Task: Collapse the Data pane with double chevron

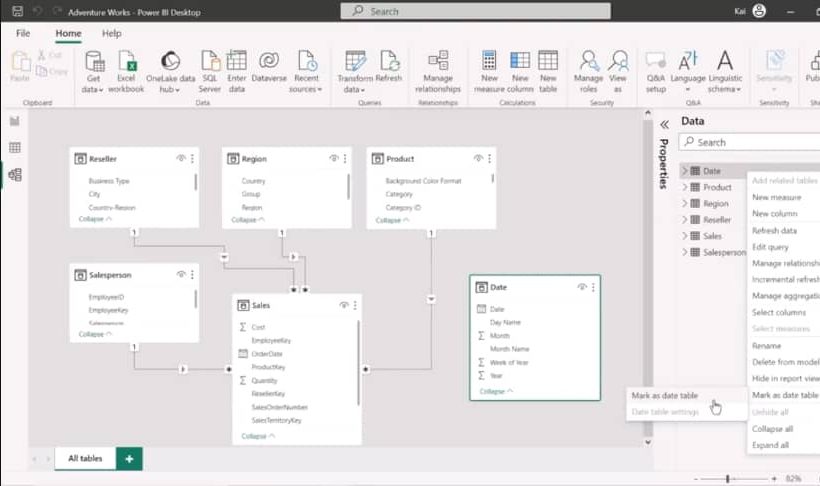Action: (664, 125)
